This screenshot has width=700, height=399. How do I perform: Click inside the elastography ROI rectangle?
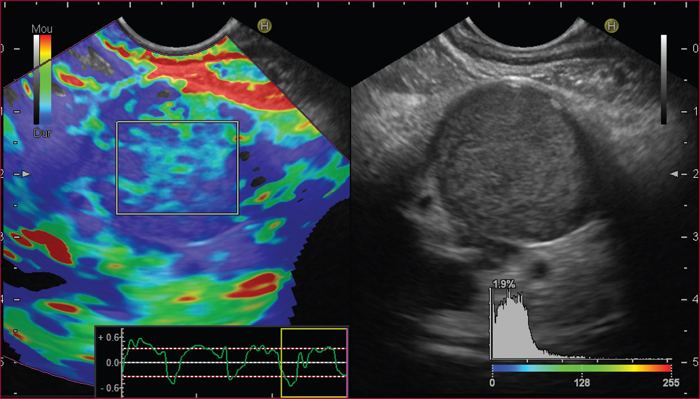point(177,168)
